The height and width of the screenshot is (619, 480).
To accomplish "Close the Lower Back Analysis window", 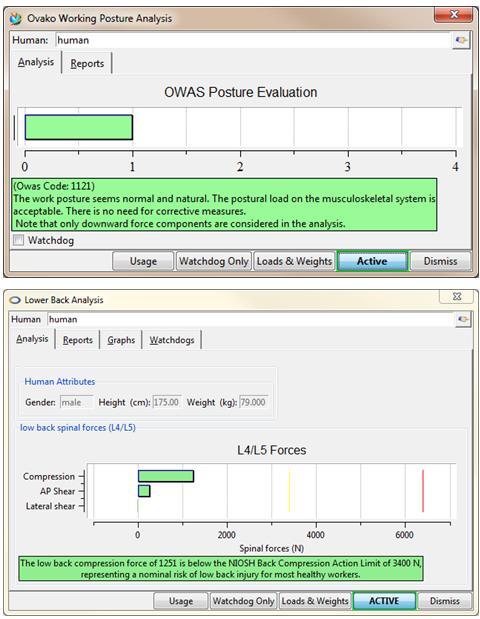I will point(457,296).
